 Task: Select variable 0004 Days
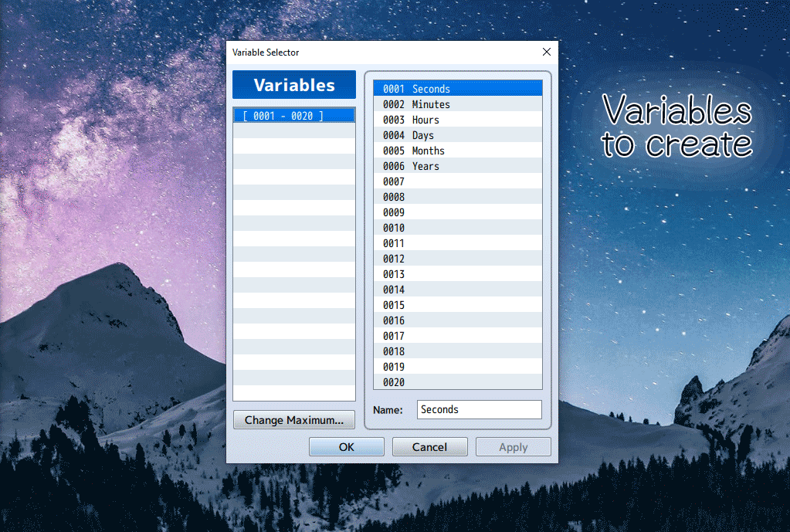[x=457, y=134]
